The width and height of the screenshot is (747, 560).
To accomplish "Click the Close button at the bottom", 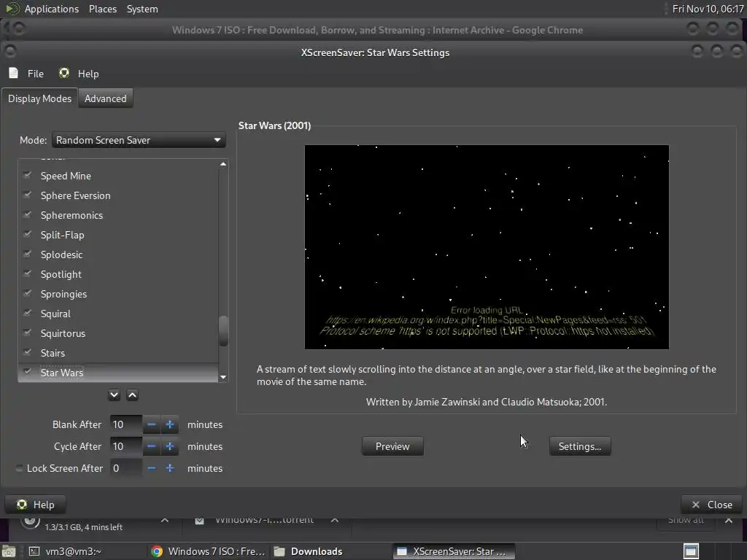I will point(712,505).
